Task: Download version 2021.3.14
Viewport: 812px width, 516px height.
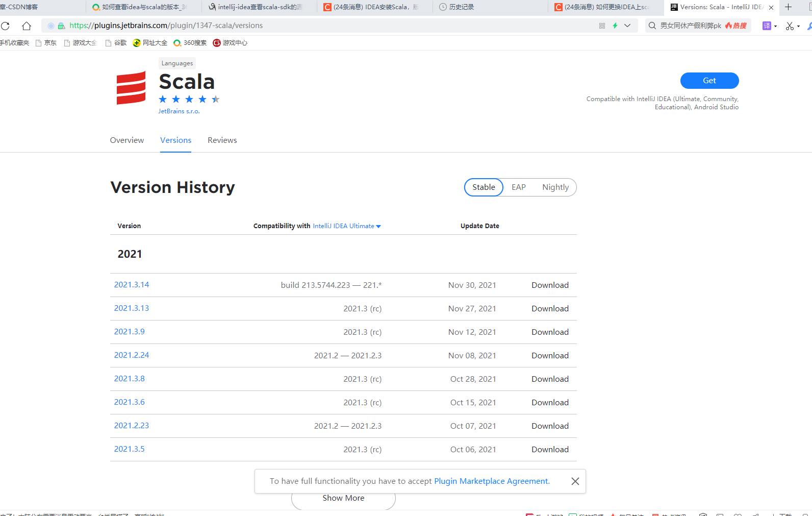Action: [550, 285]
